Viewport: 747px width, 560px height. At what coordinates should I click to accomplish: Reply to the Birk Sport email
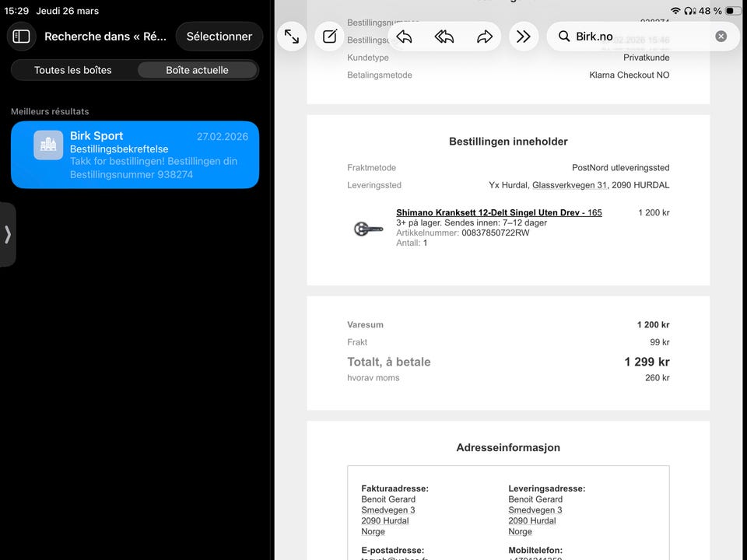coord(404,37)
